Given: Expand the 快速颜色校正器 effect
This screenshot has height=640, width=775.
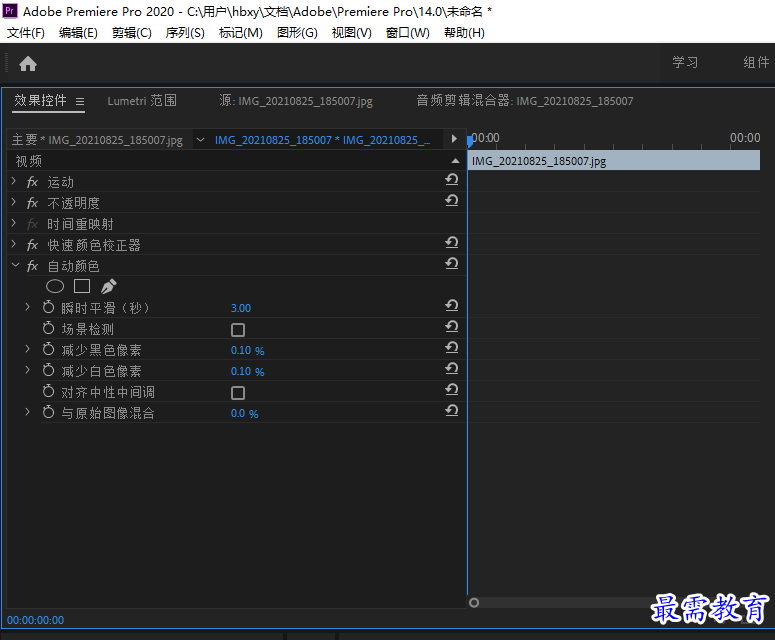Looking at the screenshot, I should tap(14, 244).
